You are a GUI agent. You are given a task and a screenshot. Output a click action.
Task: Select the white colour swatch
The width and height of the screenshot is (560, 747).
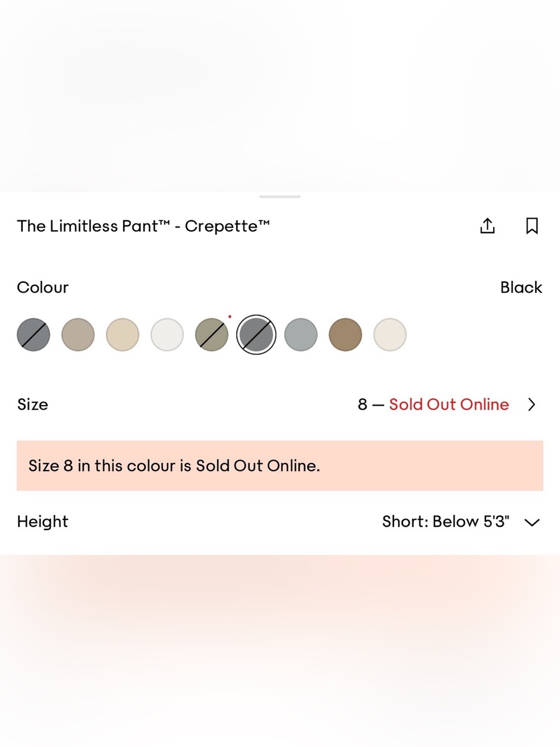coord(167,335)
